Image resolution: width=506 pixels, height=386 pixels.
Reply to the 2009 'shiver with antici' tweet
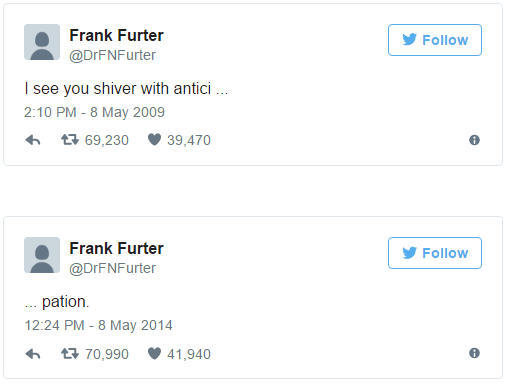(33, 140)
